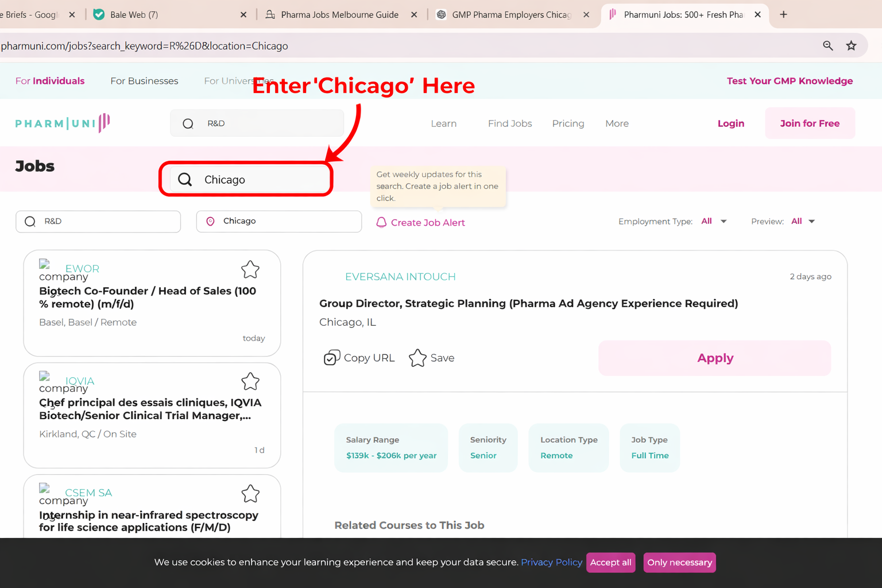
Task: Switch to the Bale Web tab
Action: [x=133, y=15]
